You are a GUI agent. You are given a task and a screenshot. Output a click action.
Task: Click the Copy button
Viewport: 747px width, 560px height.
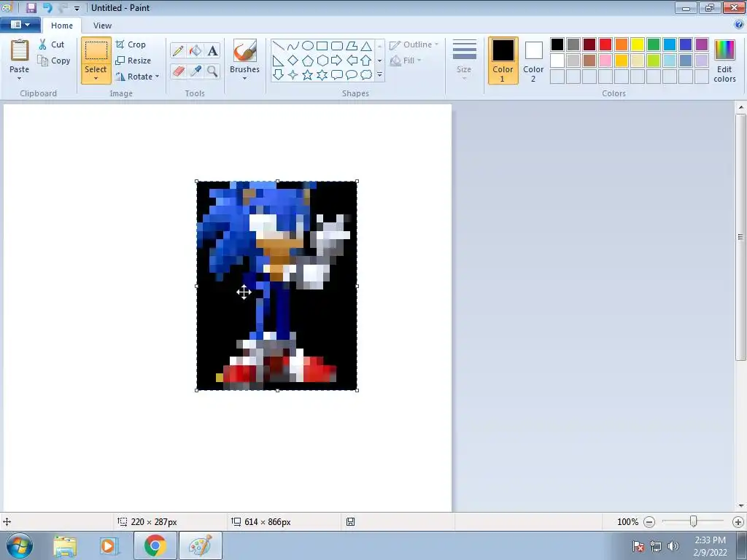54,61
